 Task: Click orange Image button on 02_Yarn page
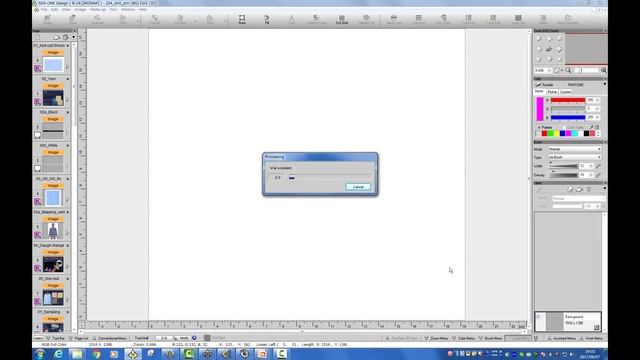coord(53,86)
